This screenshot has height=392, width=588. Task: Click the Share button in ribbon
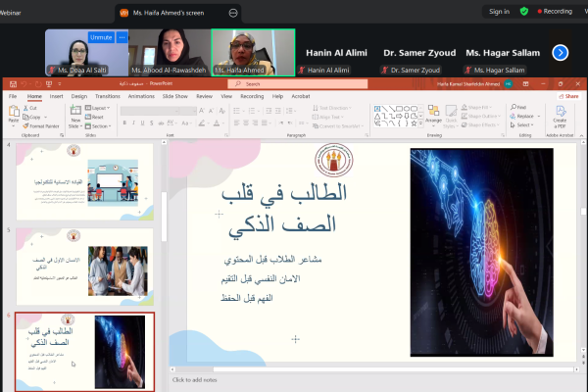568,96
